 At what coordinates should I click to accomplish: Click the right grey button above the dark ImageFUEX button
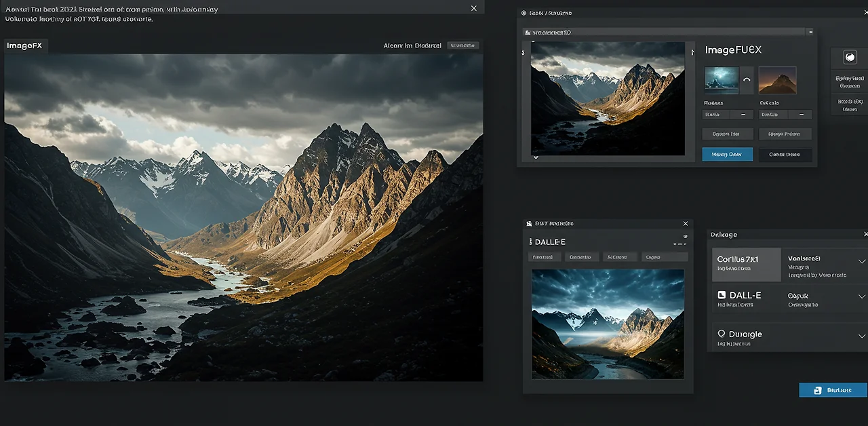(x=785, y=134)
